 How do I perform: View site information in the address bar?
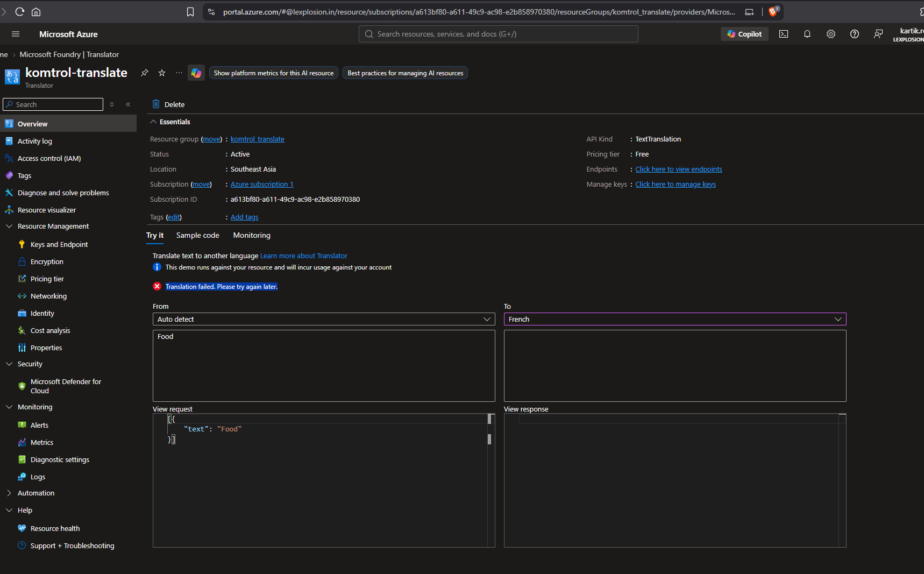[211, 12]
